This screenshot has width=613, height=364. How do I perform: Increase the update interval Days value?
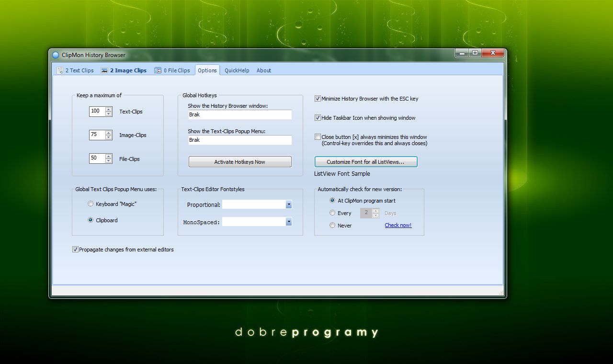click(x=375, y=211)
